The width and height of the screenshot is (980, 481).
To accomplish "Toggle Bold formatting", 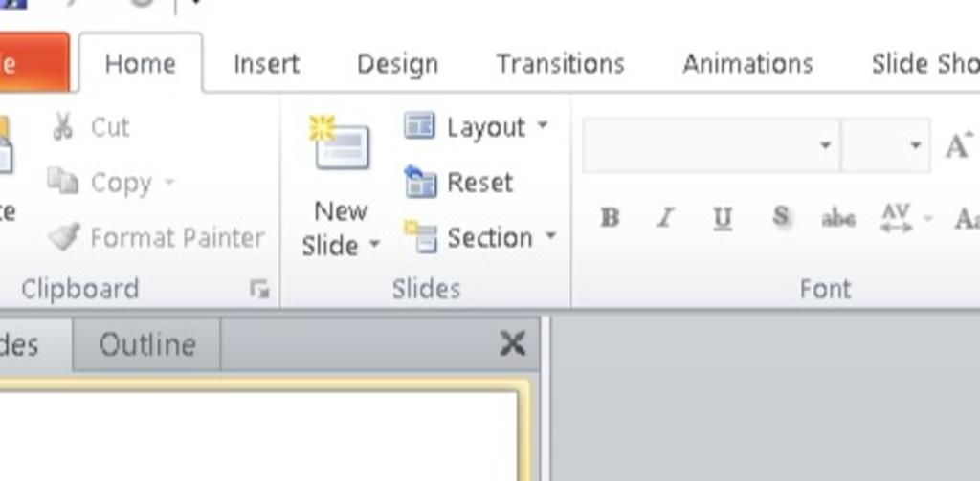I will point(610,218).
